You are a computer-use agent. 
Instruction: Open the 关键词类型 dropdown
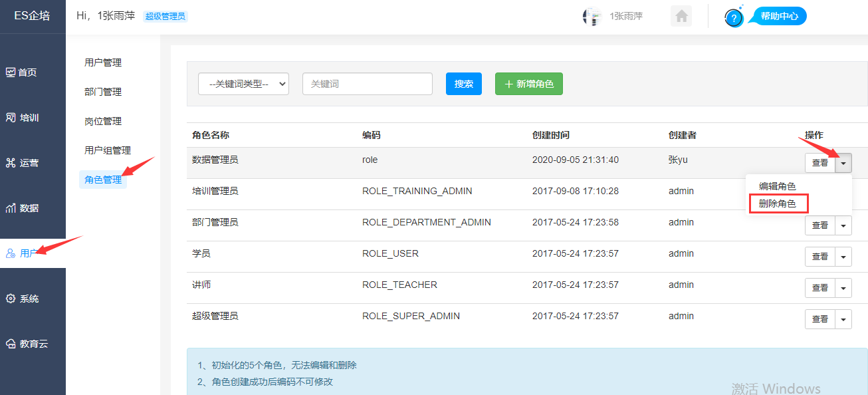coord(243,84)
